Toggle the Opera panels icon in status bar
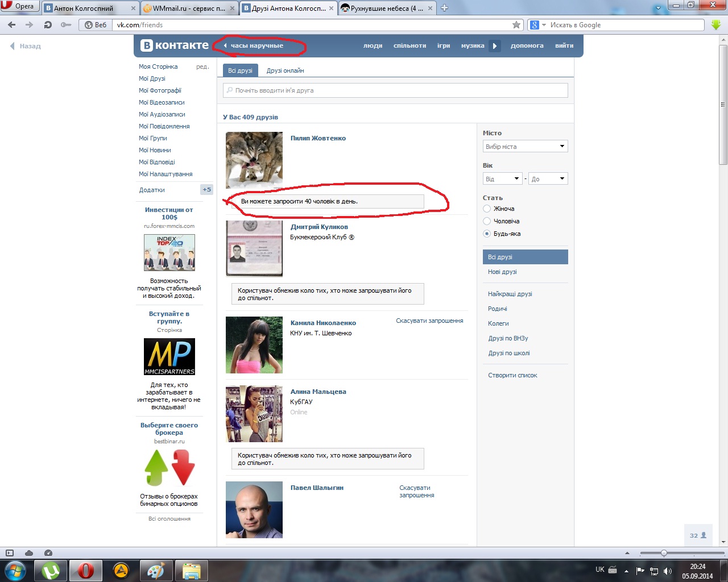This screenshot has width=728, height=582. tap(9, 553)
